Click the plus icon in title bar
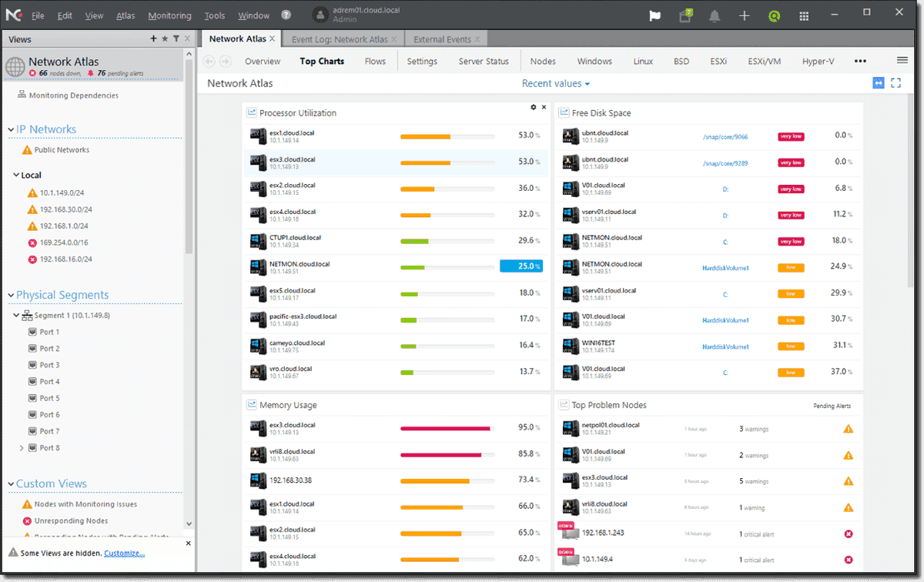This screenshot has height=582, width=924. point(744,15)
